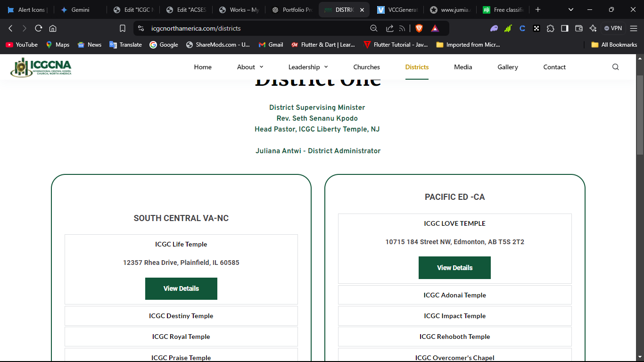Click the share page icon in address bar
The image size is (644, 362).
(x=389, y=28)
